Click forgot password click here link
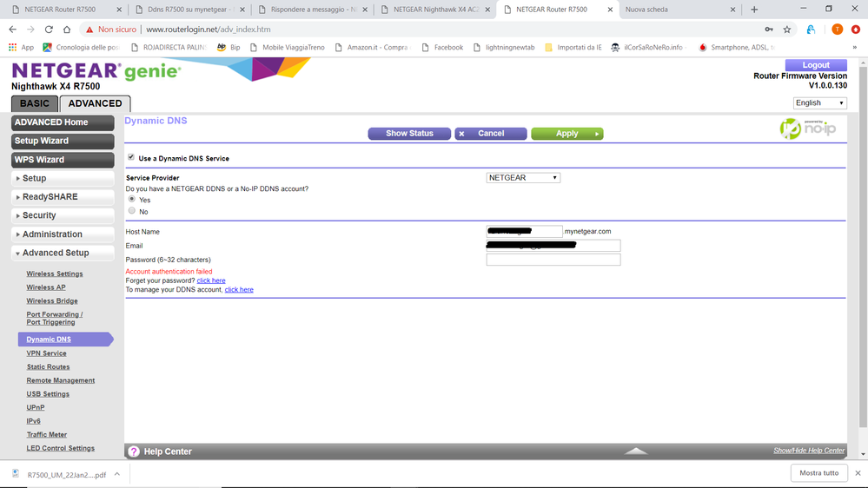Screen dimensions: 868x488 point(211,280)
